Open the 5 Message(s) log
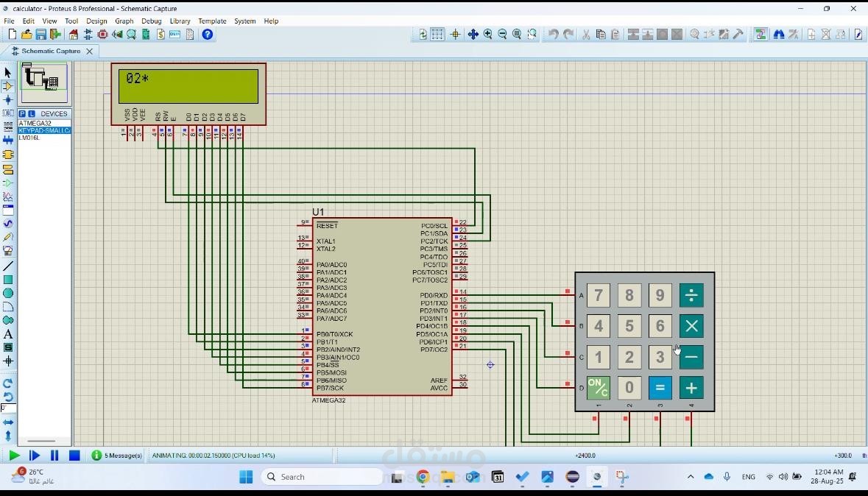868x496 pixels. click(117, 456)
